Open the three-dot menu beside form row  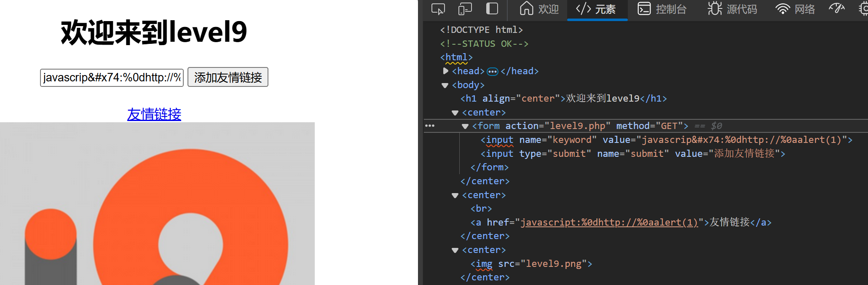click(x=430, y=126)
